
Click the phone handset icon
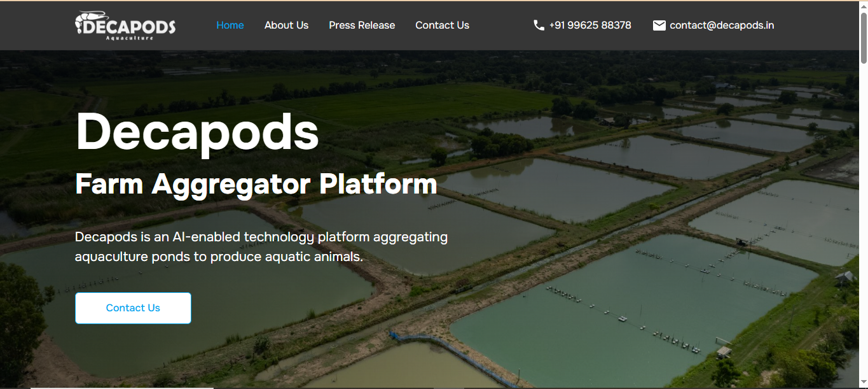click(x=539, y=25)
